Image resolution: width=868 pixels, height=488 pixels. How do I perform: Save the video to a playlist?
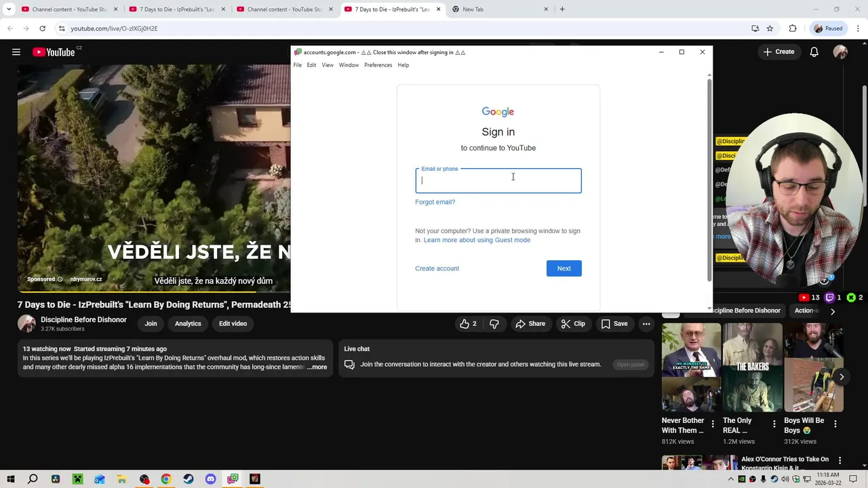pyautogui.click(x=614, y=324)
